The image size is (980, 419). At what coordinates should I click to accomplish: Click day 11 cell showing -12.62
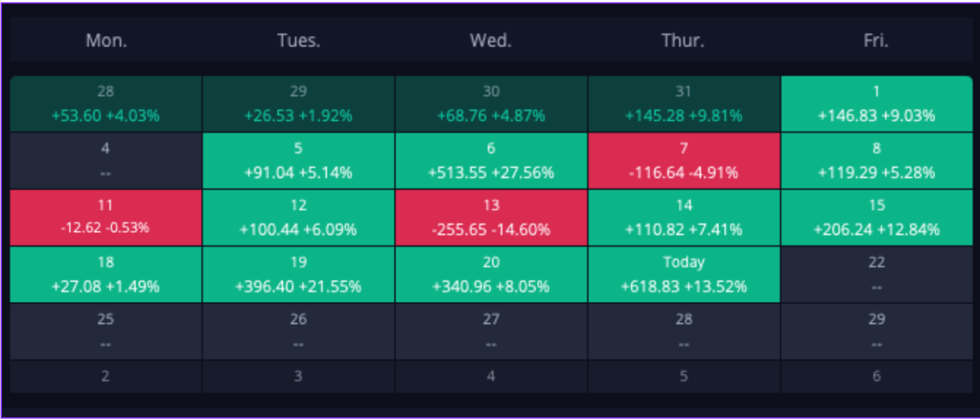(105, 218)
